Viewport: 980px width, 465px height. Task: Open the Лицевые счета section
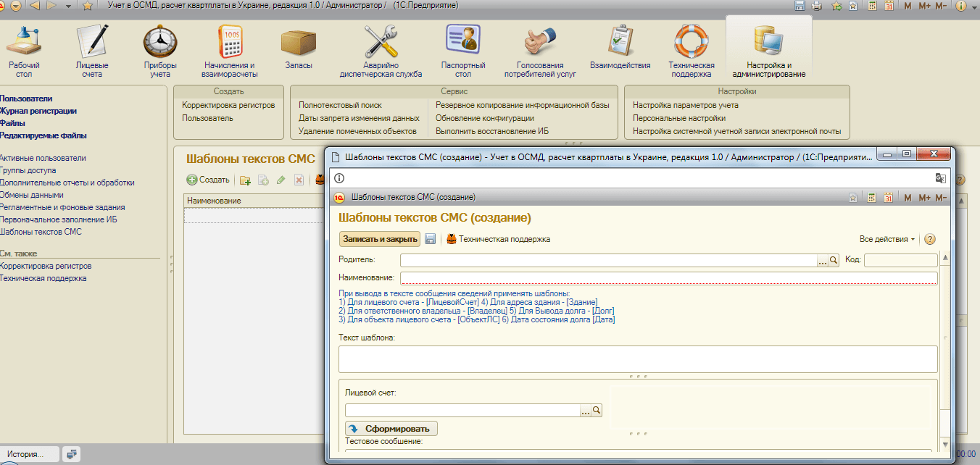pos(92,50)
